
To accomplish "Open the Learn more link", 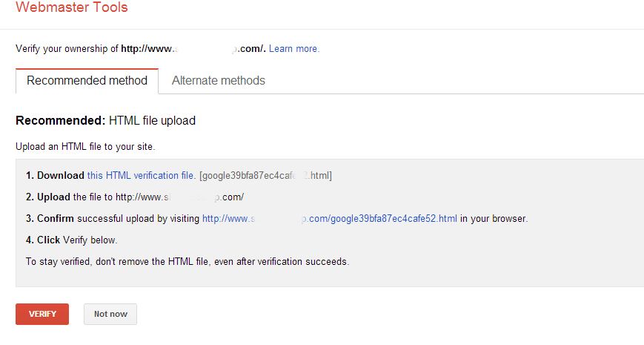I will point(294,48).
